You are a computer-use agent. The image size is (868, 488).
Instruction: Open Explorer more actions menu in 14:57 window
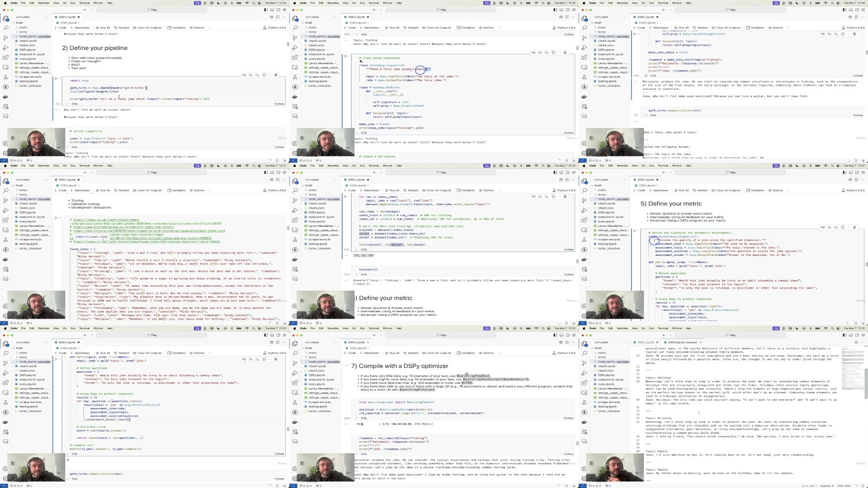(x=625, y=180)
